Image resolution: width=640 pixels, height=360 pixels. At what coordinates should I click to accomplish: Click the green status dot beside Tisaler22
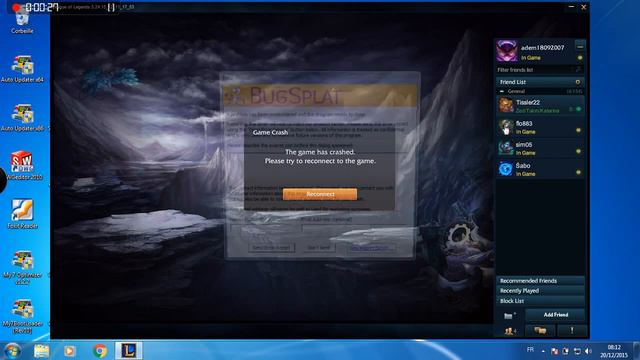click(x=578, y=109)
